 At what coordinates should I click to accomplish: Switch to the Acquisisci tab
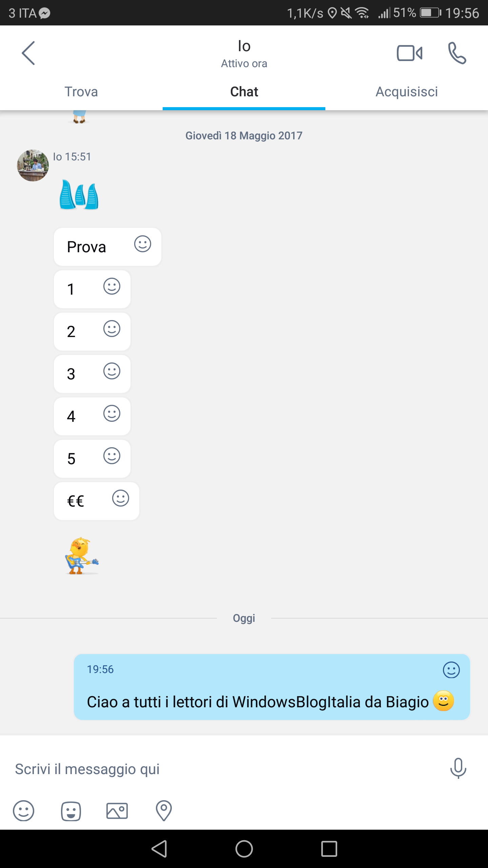[x=407, y=92]
